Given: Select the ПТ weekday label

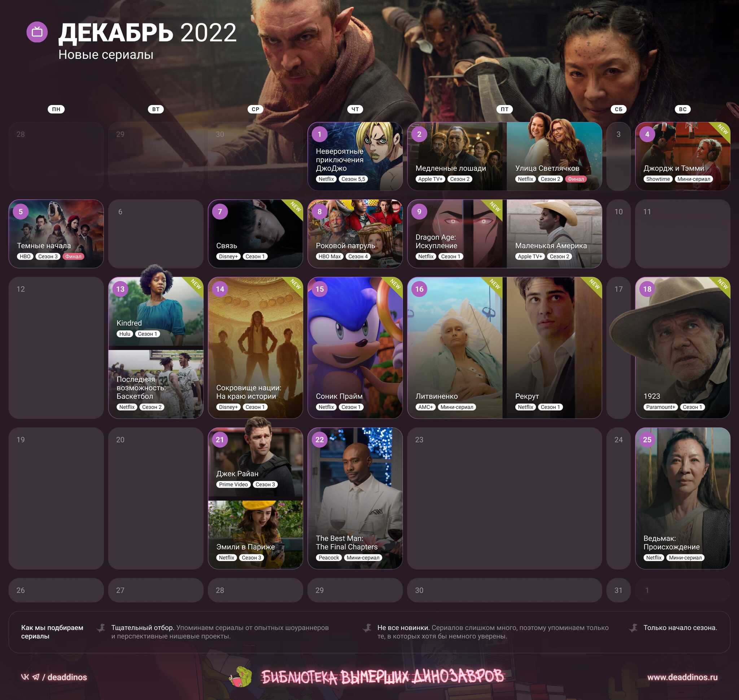Looking at the screenshot, I should (x=504, y=109).
